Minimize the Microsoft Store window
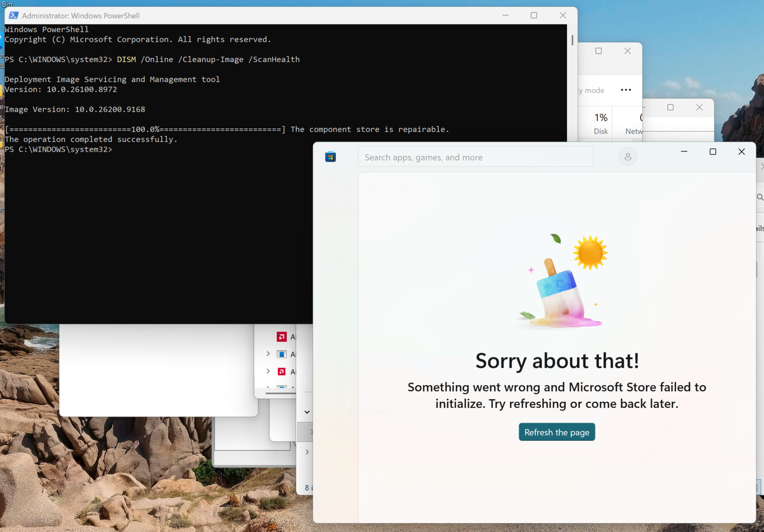The width and height of the screenshot is (764, 532). 684,151
